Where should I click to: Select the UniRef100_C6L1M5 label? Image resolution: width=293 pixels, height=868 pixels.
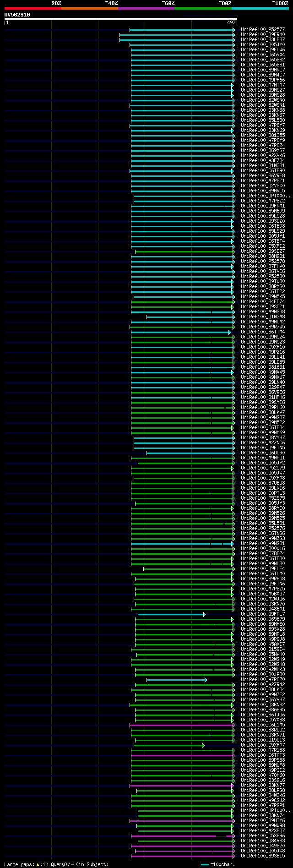coord(263,725)
